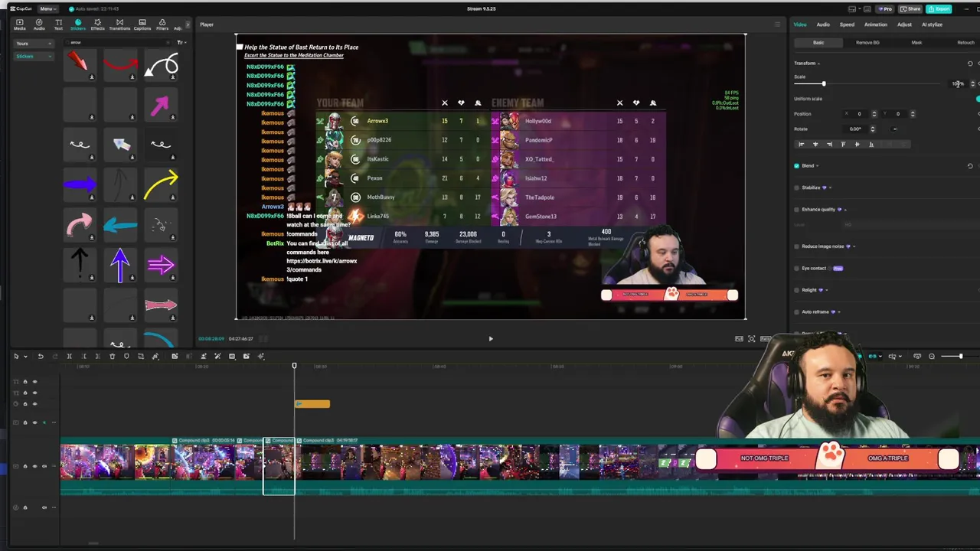Click the align left icon under Rotate
Image resolution: width=980 pixels, height=551 pixels.
(x=801, y=144)
